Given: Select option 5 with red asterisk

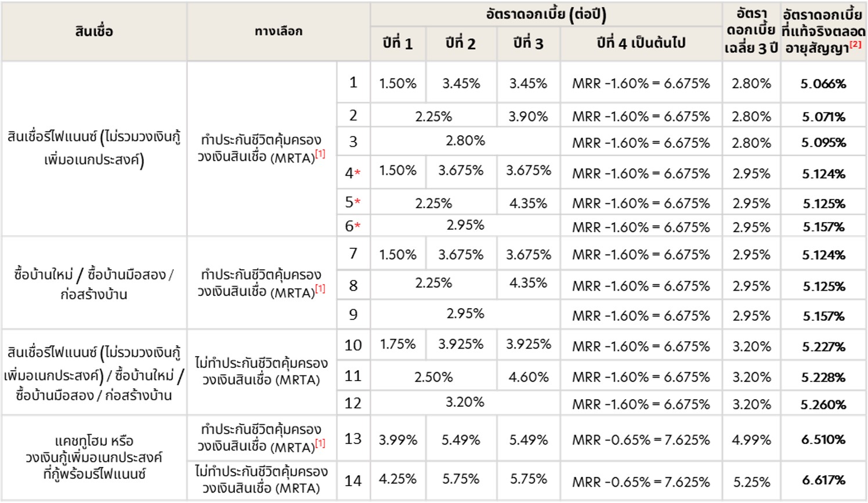Looking at the screenshot, I should [x=353, y=202].
